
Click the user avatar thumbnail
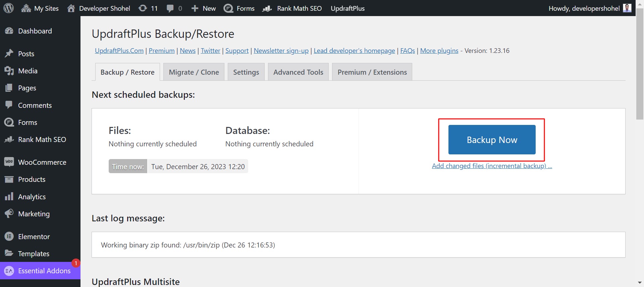pyautogui.click(x=627, y=8)
